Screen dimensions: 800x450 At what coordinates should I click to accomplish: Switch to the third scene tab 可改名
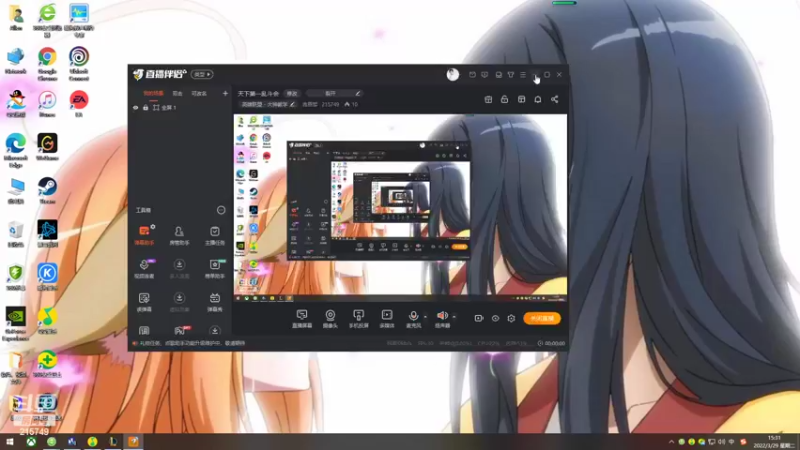pyautogui.click(x=199, y=93)
